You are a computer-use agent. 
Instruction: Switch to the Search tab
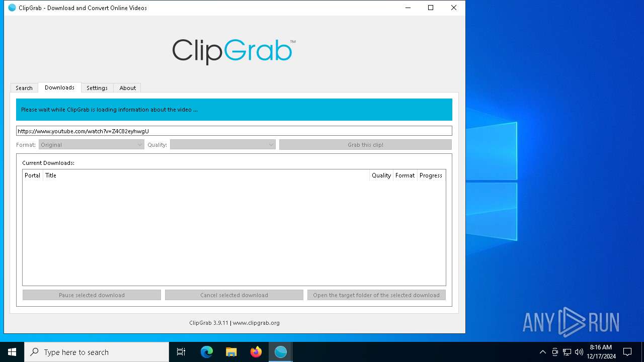click(24, 88)
